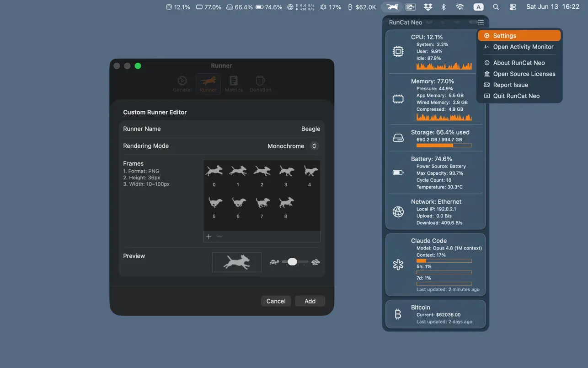Quit RunCat Neo from the menu
The image size is (588, 368).
[519, 96]
